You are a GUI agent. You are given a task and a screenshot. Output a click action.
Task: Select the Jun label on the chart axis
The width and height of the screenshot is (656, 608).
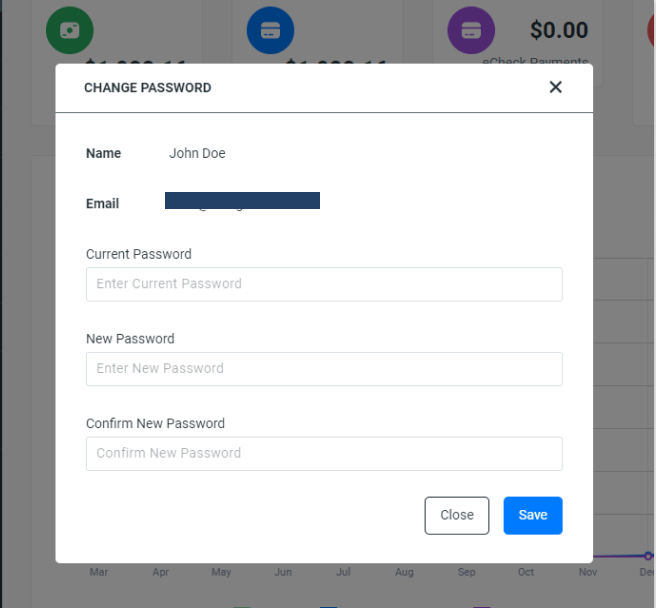point(283,572)
